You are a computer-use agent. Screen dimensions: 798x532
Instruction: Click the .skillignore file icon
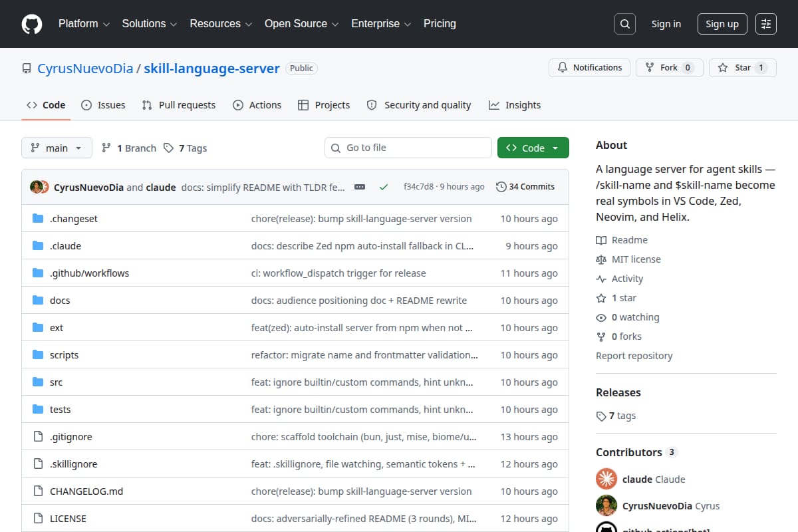[38, 464]
